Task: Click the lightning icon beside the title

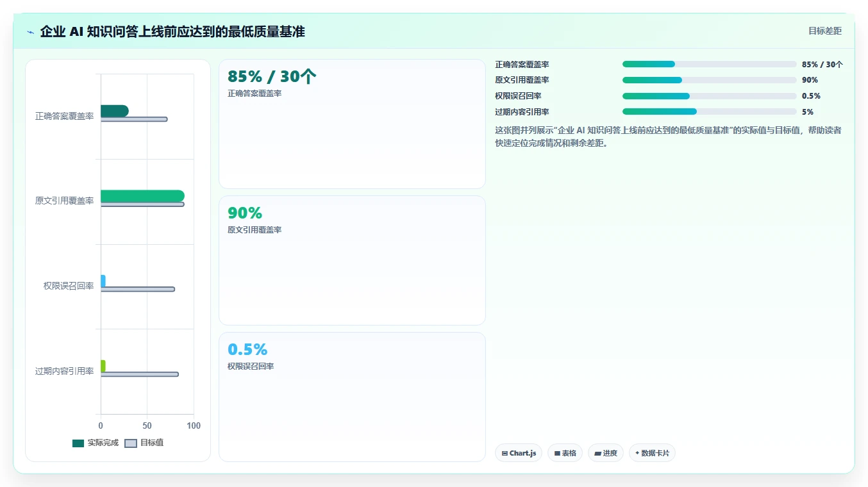Action: click(x=31, y=32)
